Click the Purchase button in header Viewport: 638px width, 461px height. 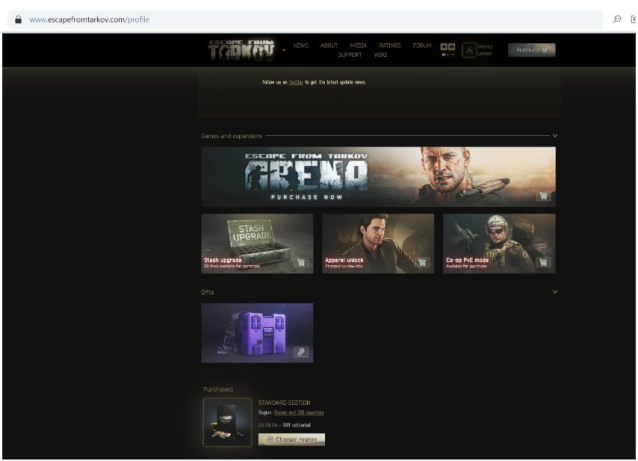click(531, 49)
